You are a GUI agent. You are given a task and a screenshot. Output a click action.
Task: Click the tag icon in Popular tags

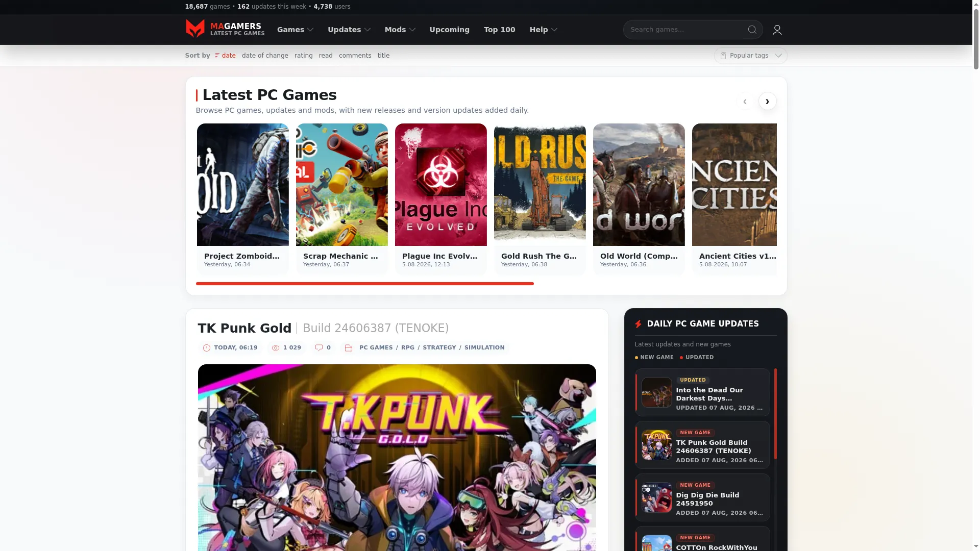coord(723,56)
